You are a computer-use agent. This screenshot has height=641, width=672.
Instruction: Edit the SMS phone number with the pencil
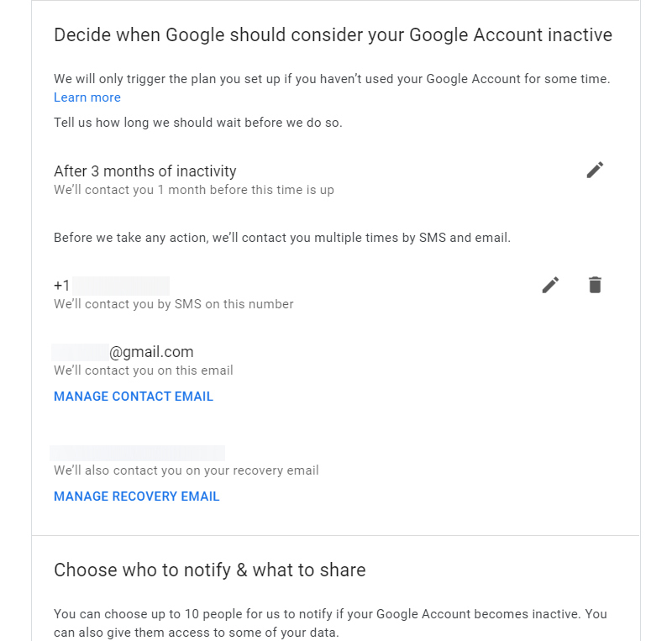(550, 285)
